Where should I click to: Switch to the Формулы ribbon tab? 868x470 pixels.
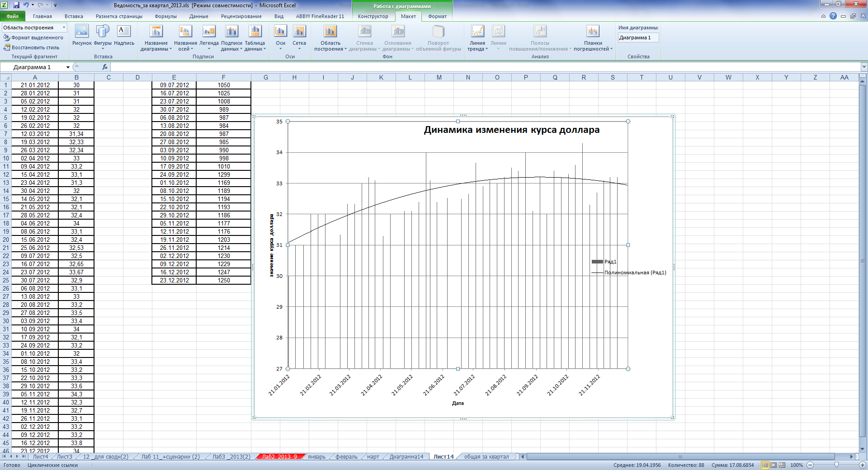(165, 16)
